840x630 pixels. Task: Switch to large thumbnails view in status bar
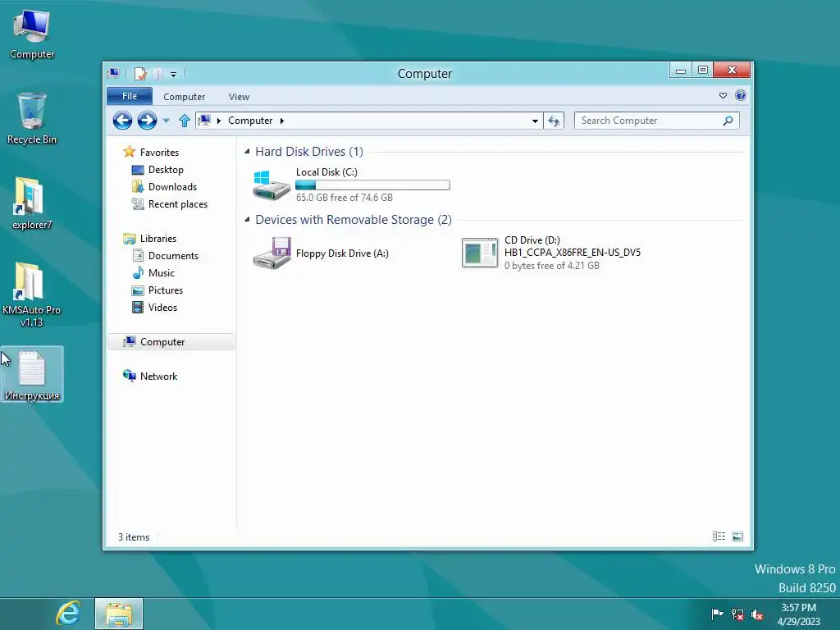click(737, 536)
